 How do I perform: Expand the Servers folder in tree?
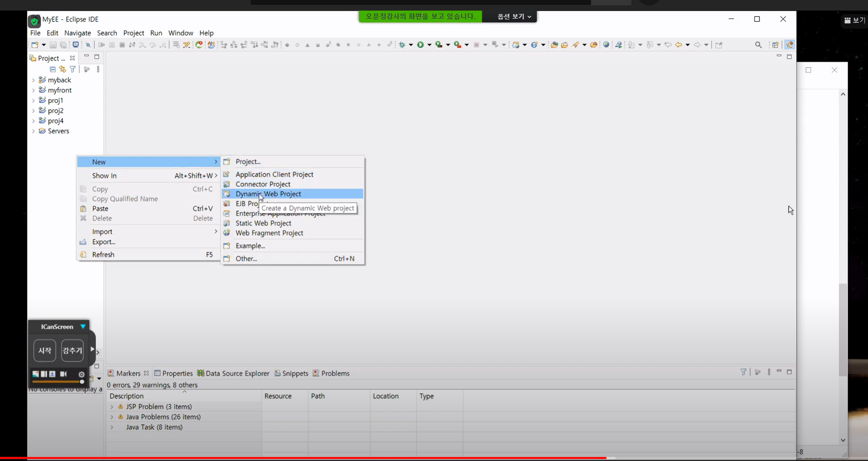(33, 131)
